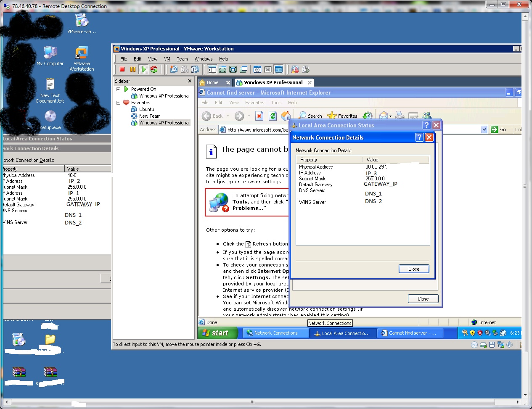This screenshot has height=409, width=532.
Task: Select My Computer on the desktop
Action: tap(50, 56)
